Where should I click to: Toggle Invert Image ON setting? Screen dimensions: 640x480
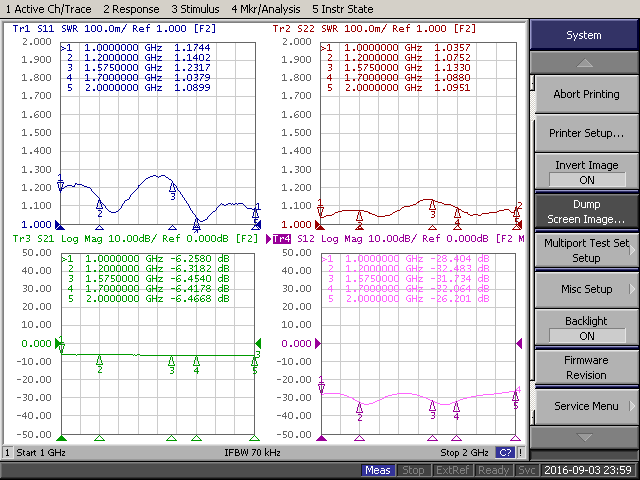(586, 172)
